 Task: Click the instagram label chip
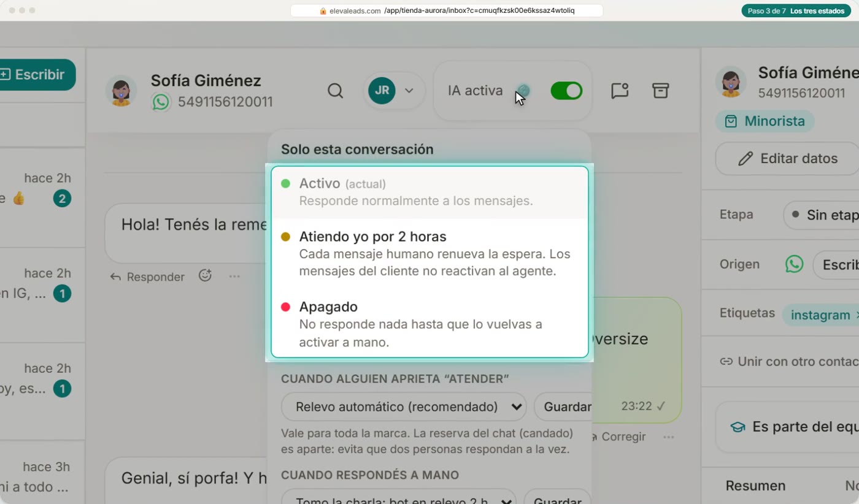[x=821, y=315]
